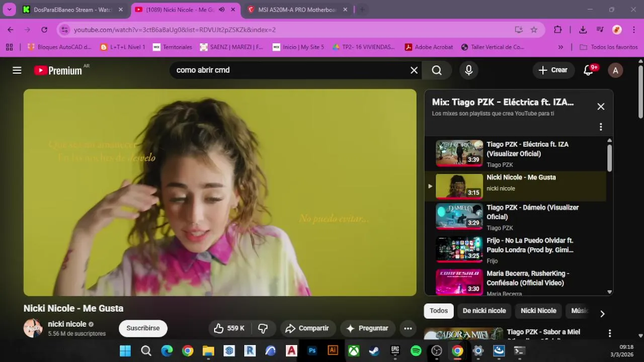The width and height of the screenshot is (644, 362).
Task: Open more actions ellipsis under video
Action: click(x=408, y=328)
